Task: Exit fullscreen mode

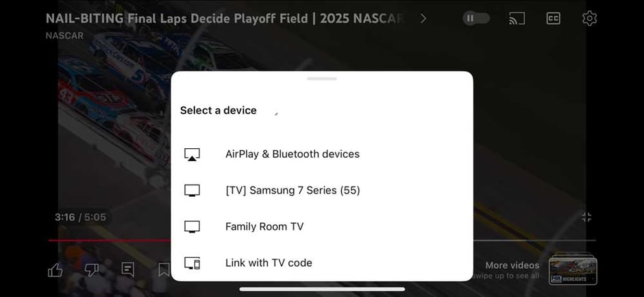Action: (x=586, y=217)
